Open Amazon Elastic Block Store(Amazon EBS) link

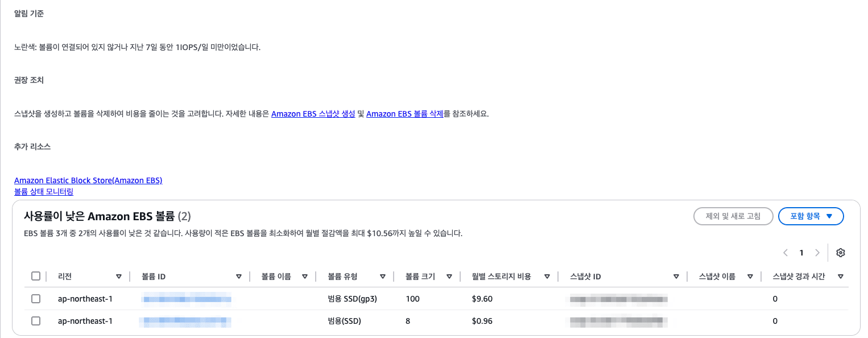click(88, 180)
